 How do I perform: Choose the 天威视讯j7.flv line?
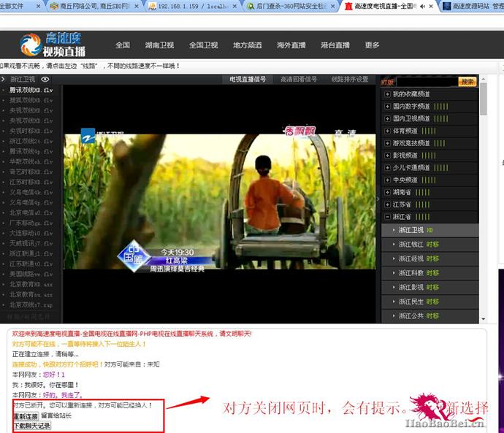pyautogui.click(x=31, y=243)
